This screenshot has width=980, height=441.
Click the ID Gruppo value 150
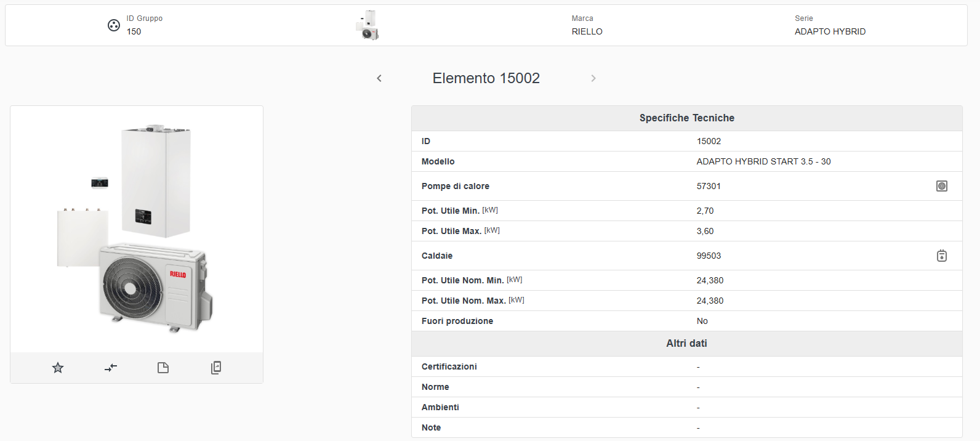click(134, 31)
